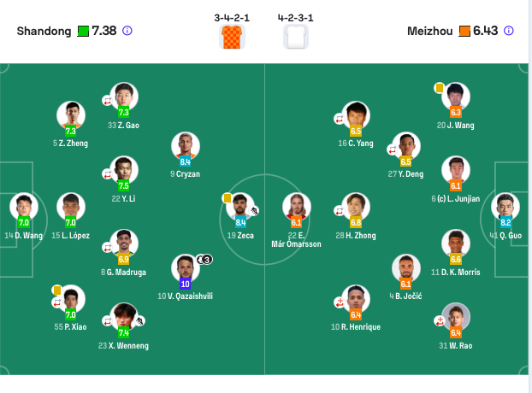This screenshot has height=393, width=532.
Task: Click the yellow card icon on Zeca
Action: click(227, 198)
